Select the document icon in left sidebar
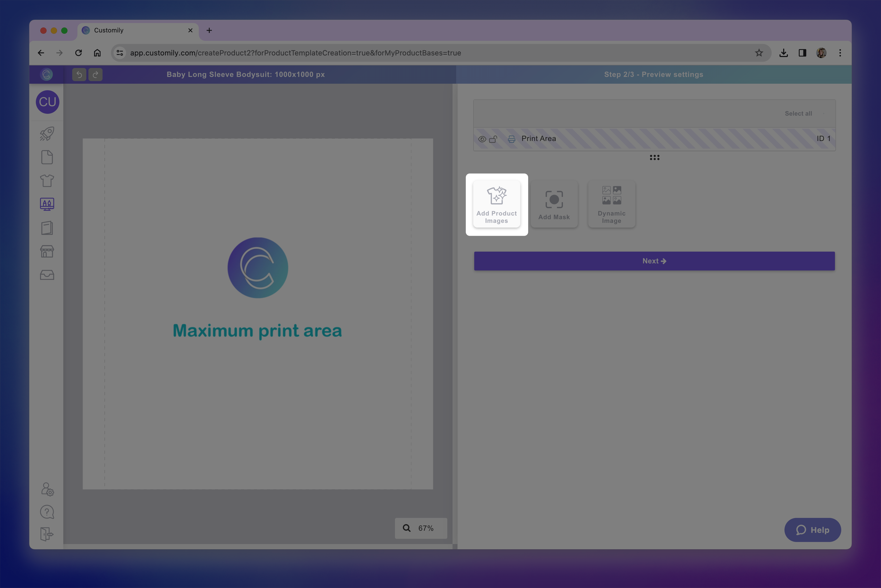Image resolution: width=881 pixels, height=588 pixels. [47, 157]
